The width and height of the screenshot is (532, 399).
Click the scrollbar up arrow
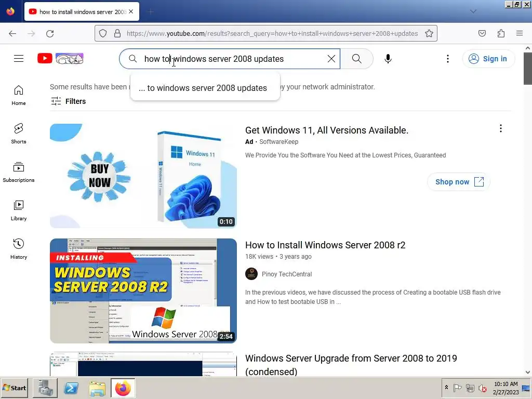(528, 48)
